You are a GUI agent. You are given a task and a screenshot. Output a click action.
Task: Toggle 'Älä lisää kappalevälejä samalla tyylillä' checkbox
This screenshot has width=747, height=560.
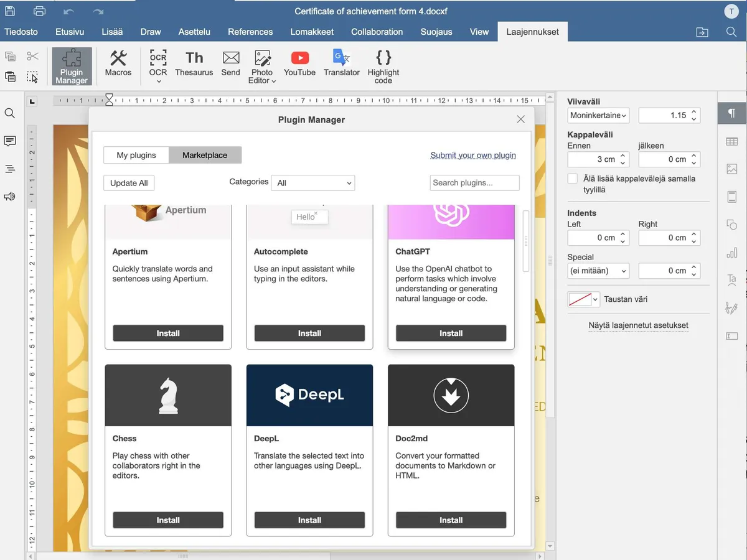[x=573, y=179]
